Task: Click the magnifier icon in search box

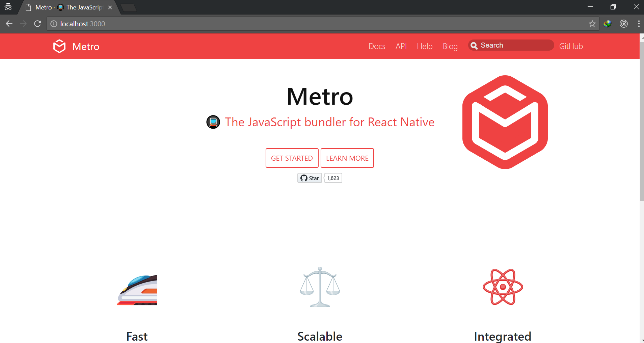Action: [474, 46]
